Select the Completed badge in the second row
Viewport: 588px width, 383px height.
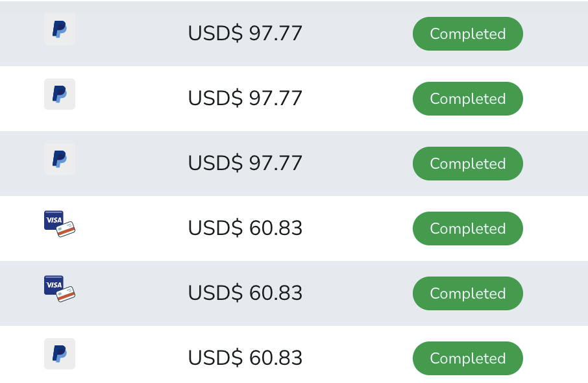[x=467, y=99]
